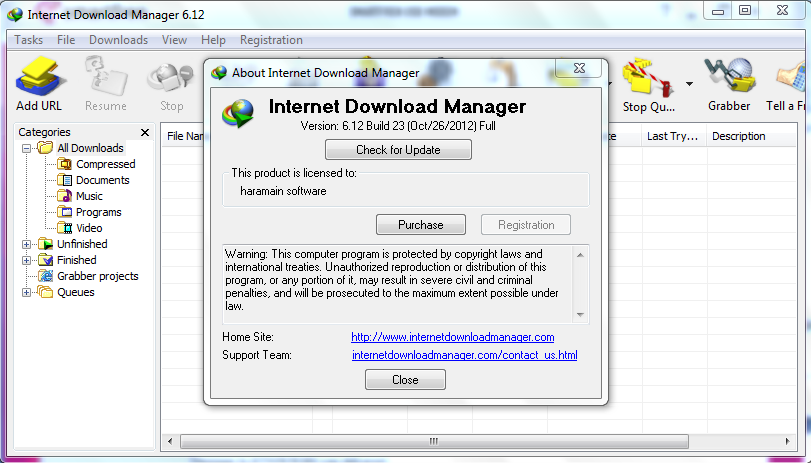Viewport: 811px width, 463px height.
Task: Click the Compressed category icon
Action: click(x=65, y=164)
